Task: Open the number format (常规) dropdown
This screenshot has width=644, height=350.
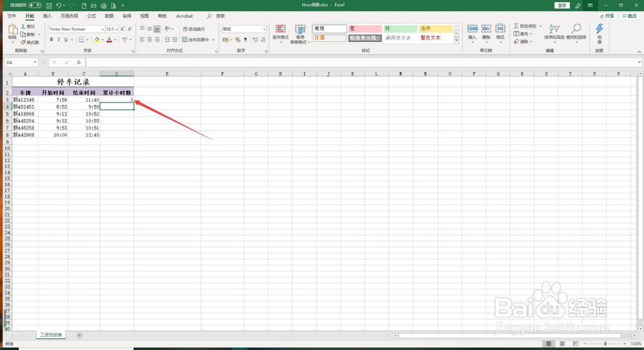Action: tap(263, 29)
